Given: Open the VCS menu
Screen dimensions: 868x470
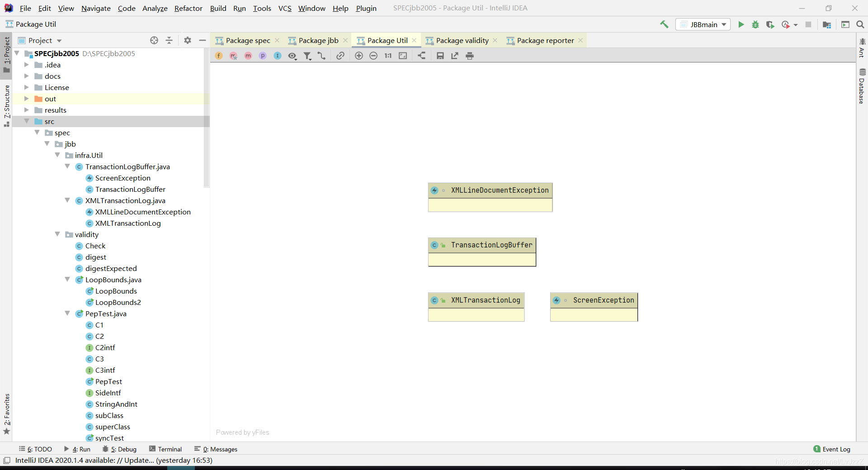Looking at the screenshot, I should coord(285,8).
